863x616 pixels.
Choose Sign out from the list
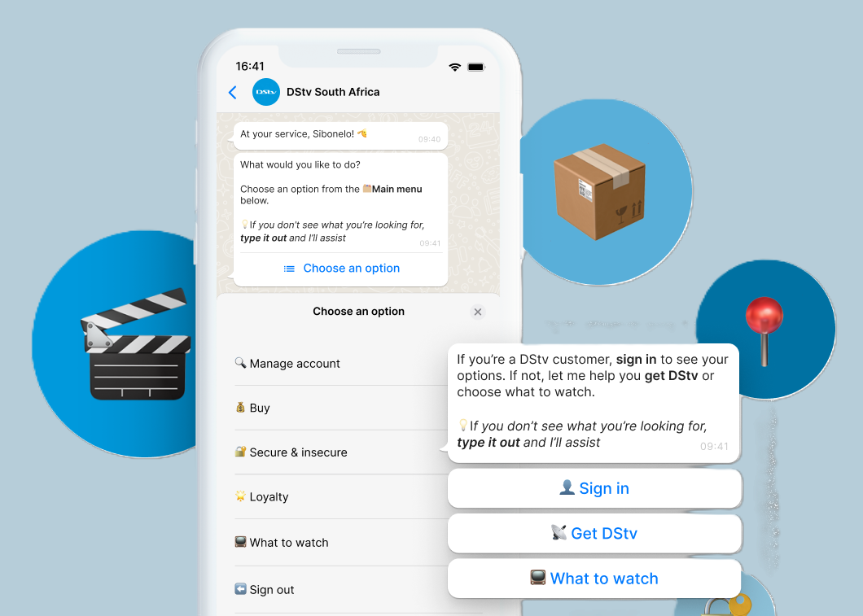272,590
